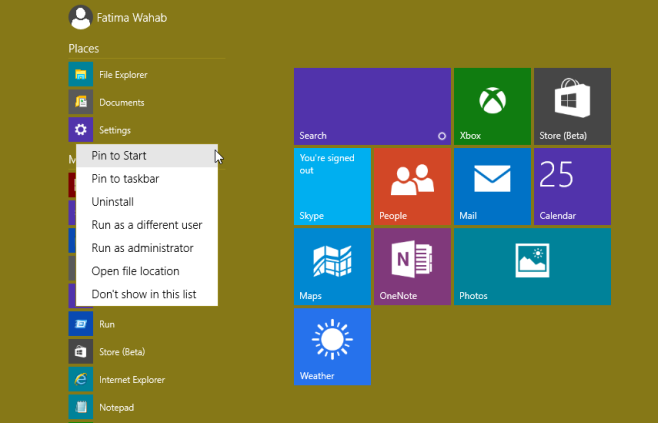This screenshot has height=423, width=658.
Task: Click the Documents folder icon
Action: coord(81,102)
